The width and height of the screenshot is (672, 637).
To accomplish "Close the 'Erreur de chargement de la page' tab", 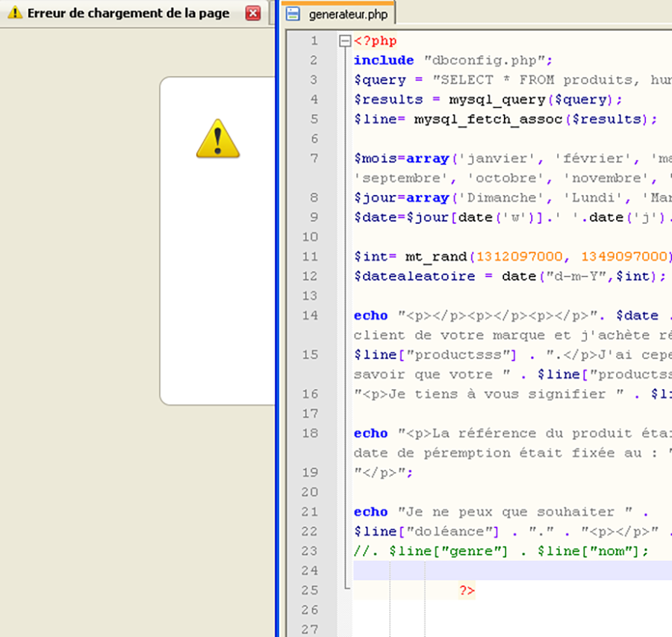I will point(253,13).
